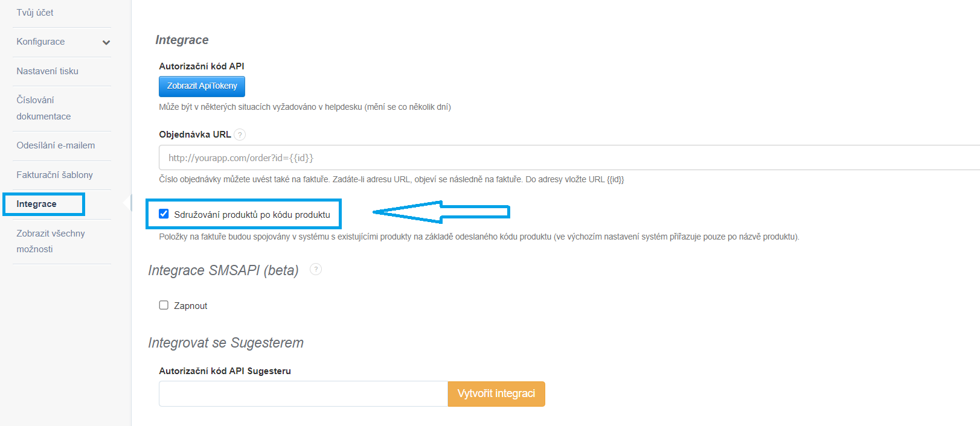Click the help icon beside Integrace SMSAPI (beta)
Screen dimensions: 980x426
(x=316, y=269)
